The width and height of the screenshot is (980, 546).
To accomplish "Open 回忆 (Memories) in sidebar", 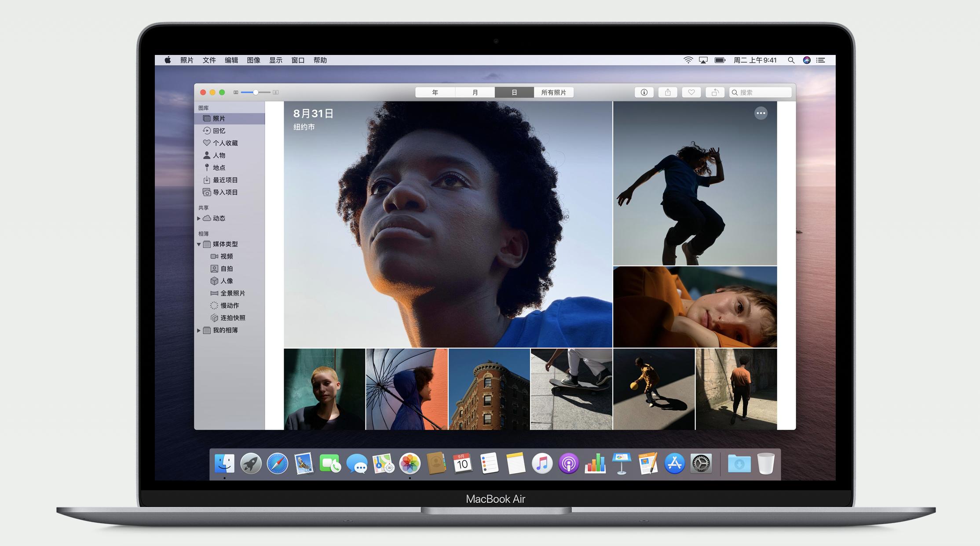I will (219, 131).
